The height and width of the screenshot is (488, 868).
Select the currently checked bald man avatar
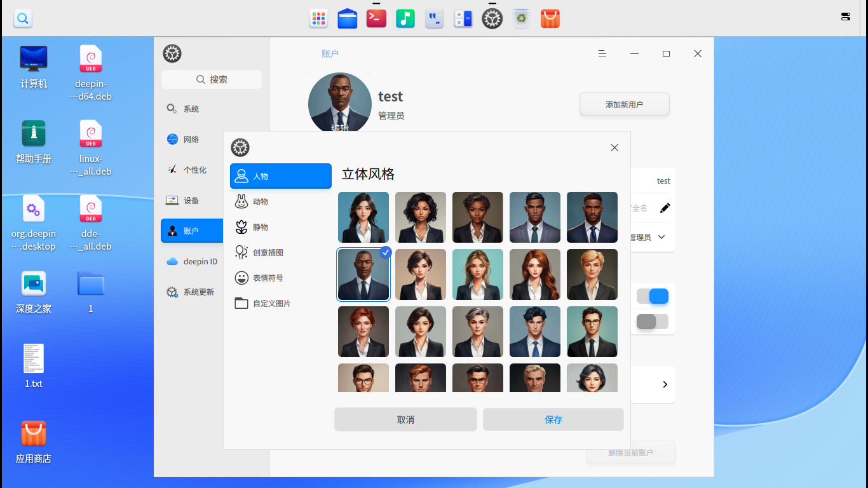coord(363,274)
